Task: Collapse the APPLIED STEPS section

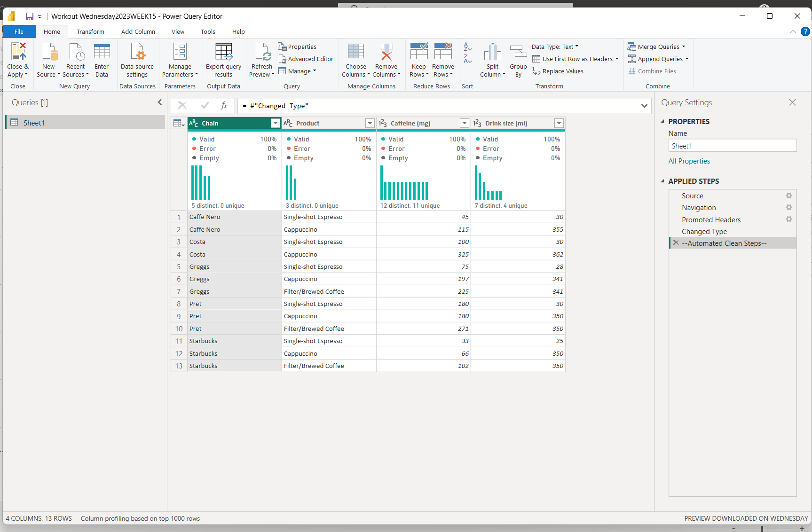Action: [x=662, y=181]
